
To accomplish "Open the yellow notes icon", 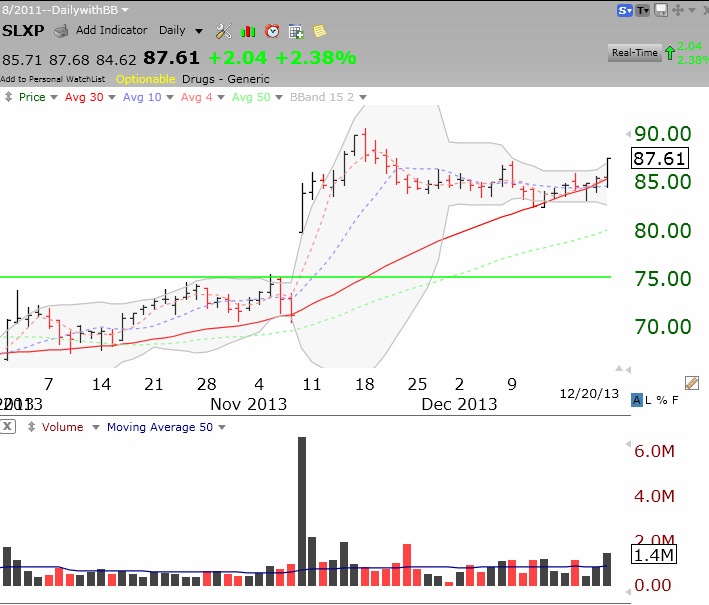I will point(319,31).
